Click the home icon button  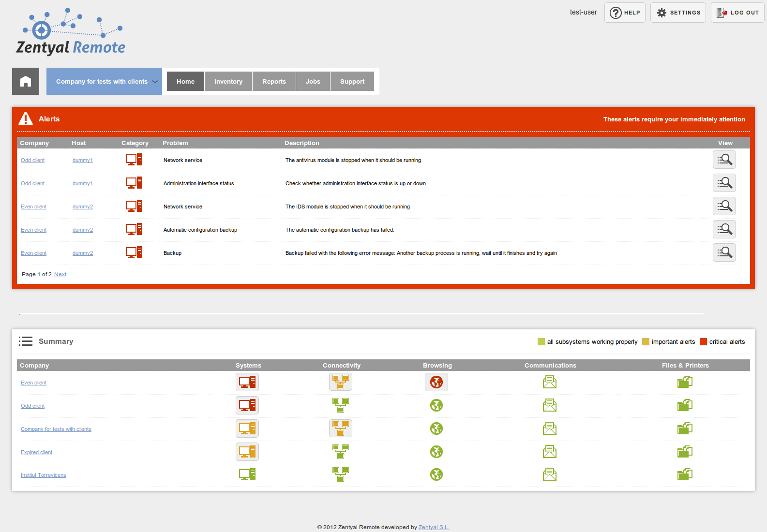(x=26, y=81)
